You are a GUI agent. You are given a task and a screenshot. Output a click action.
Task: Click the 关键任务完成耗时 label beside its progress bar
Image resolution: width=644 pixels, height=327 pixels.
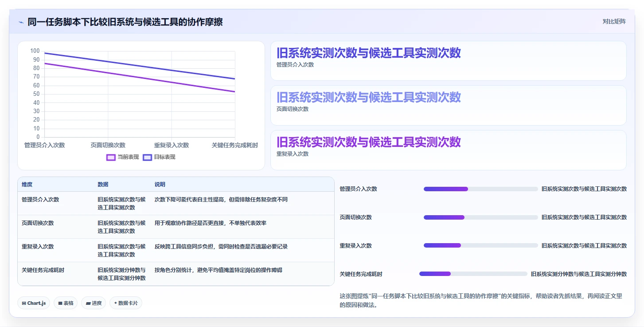tap(361, 274)
